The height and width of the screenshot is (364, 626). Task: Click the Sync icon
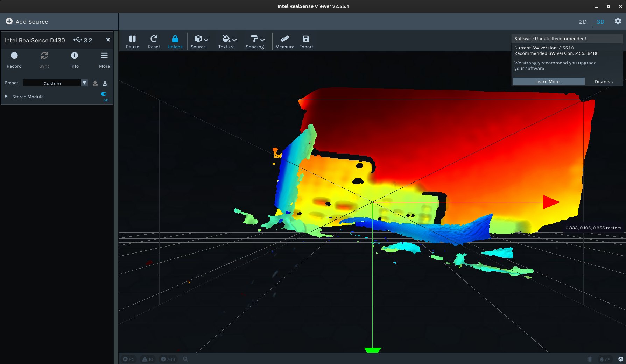point(44,55)
